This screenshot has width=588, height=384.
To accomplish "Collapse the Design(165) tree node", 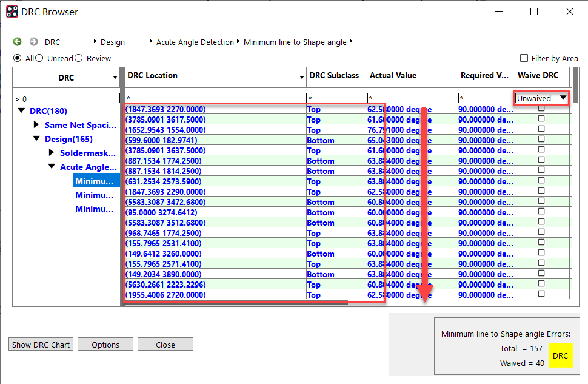I will pos(36,139).
